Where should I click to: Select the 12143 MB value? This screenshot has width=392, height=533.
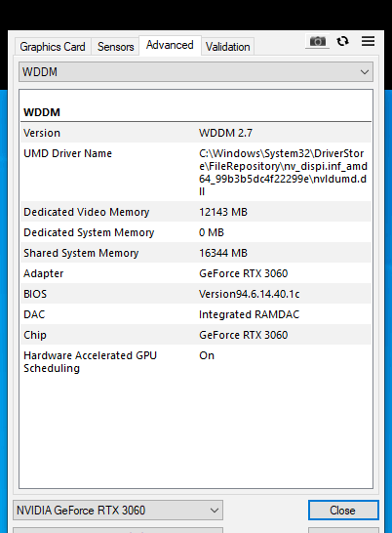(223, 212)
